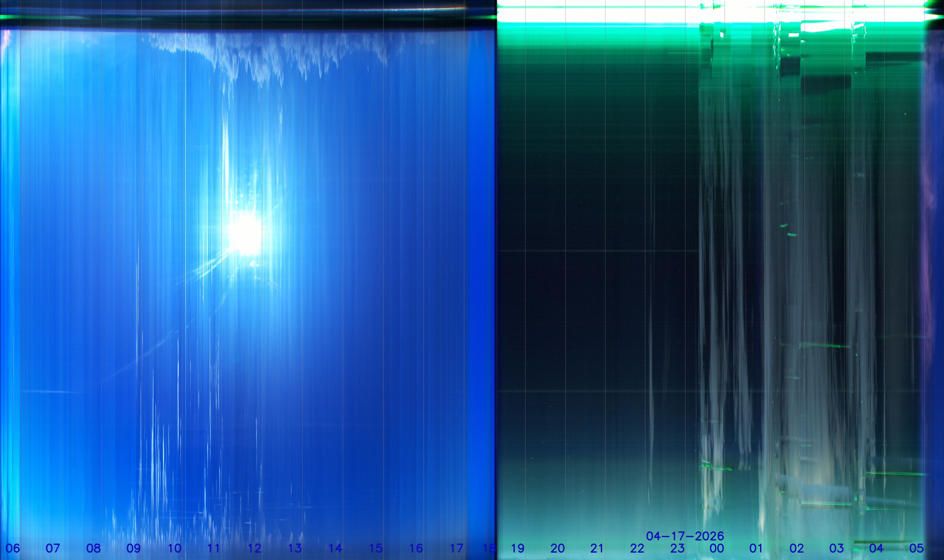
Task: Select the 15 hour marker
Action: (376, 548)
